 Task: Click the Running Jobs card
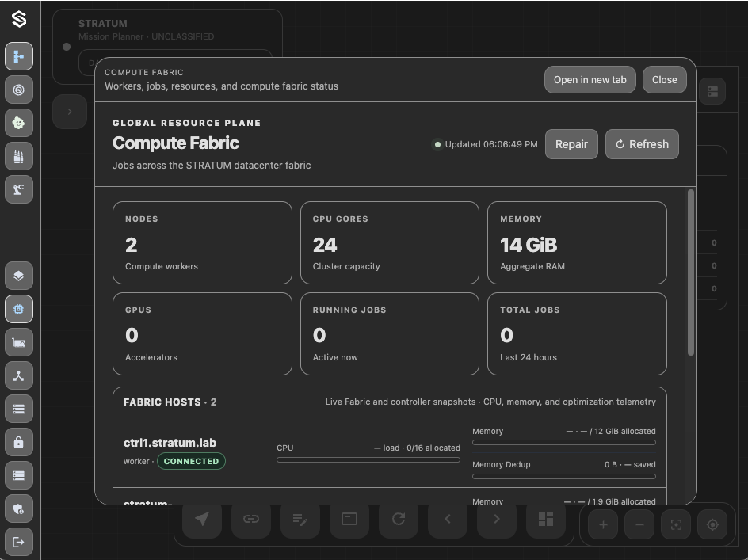tap(390, 334)
